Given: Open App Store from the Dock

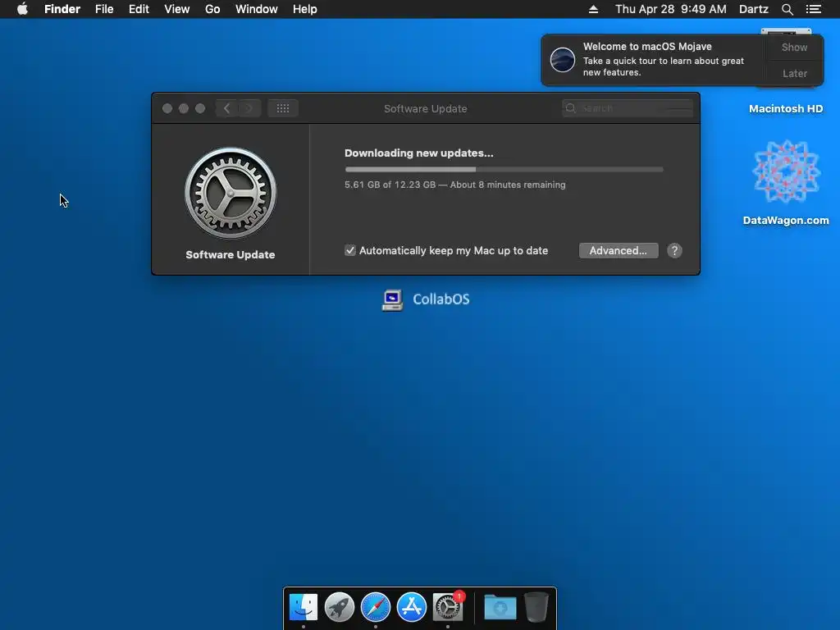Looking at the screenshot, I should tap(412, 607).
